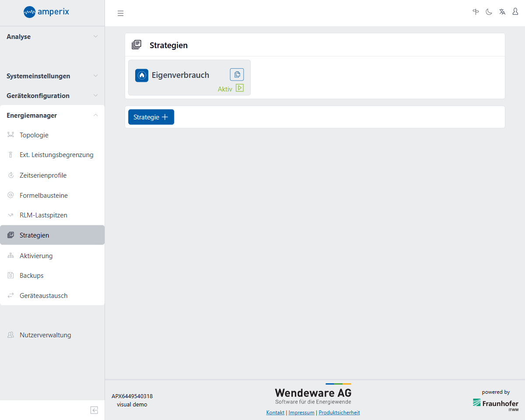Open the Impressum link
This screenshot has width=525, height=420.
pyautogui.click(x=301, y=413)
